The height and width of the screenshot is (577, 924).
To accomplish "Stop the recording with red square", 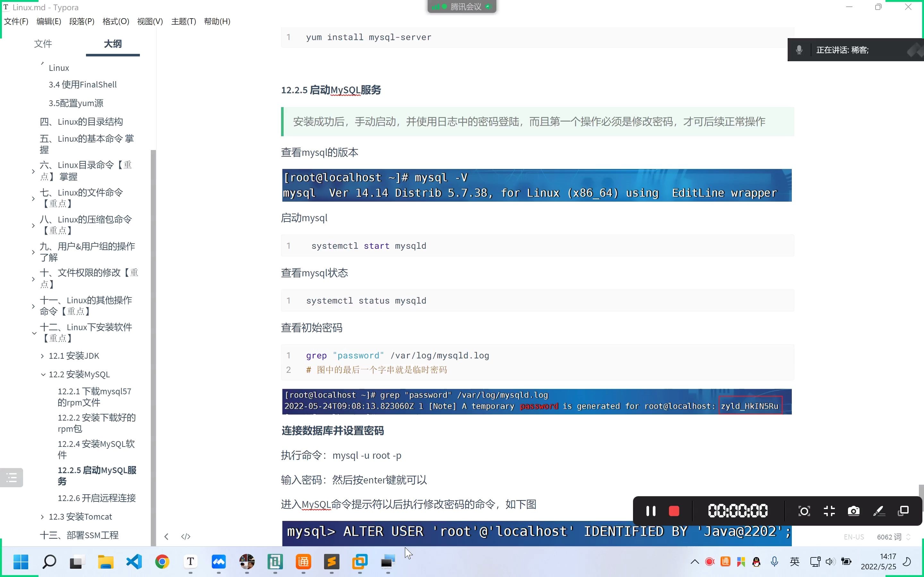I will [674, 511].
